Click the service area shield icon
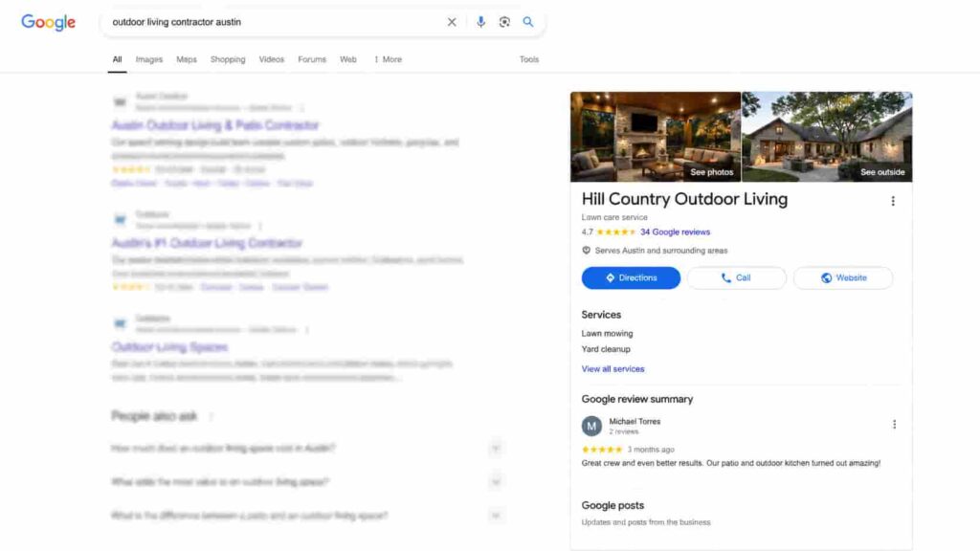 click(x=587, y=250)
